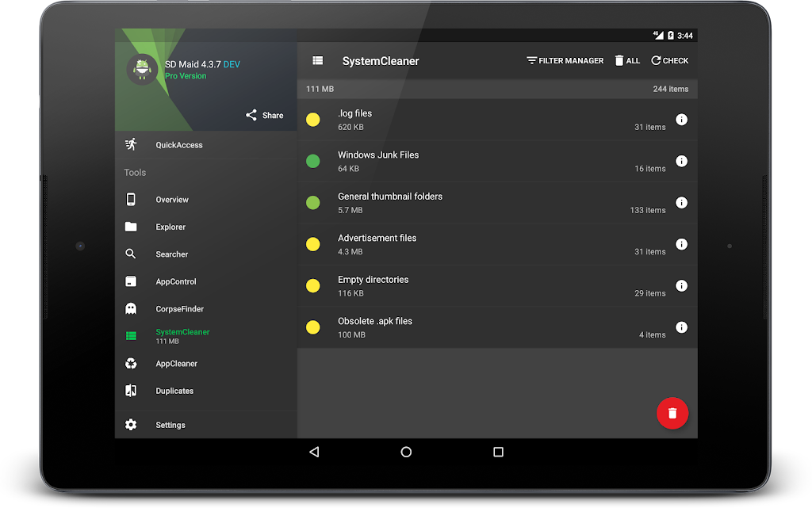Tap the Android home navigation button
The image size is (812, 508).
(x=406, y=452)
